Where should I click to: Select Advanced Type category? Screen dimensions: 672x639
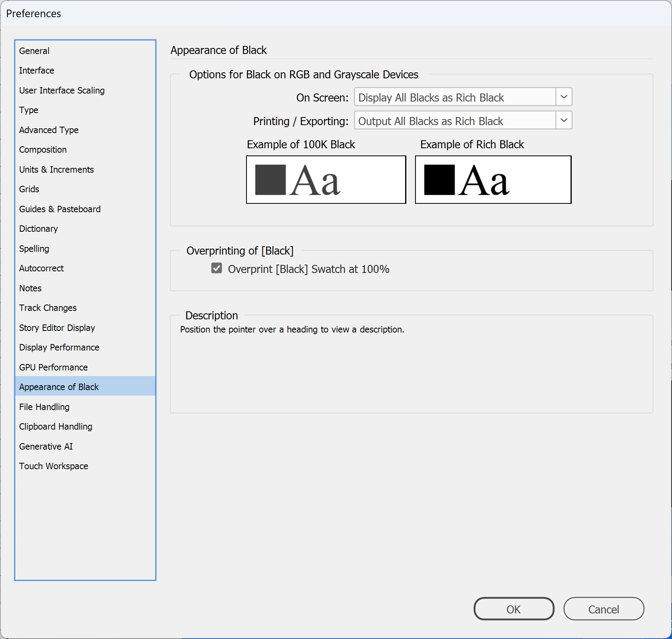click(x=85, y=130)
